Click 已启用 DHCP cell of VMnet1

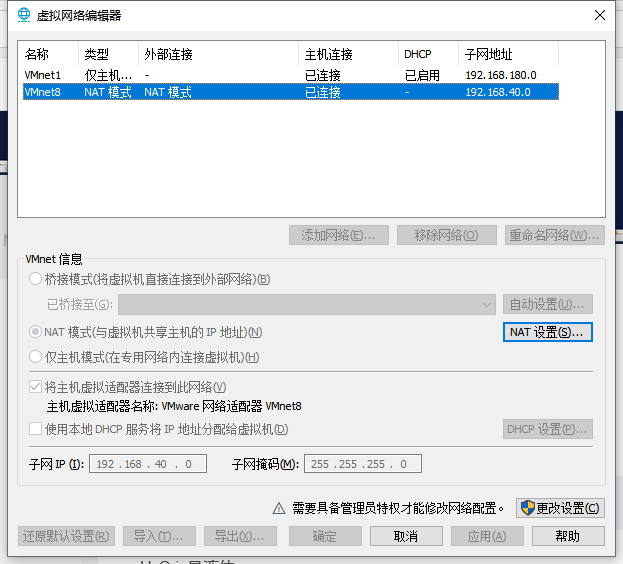tap(422, 75)
